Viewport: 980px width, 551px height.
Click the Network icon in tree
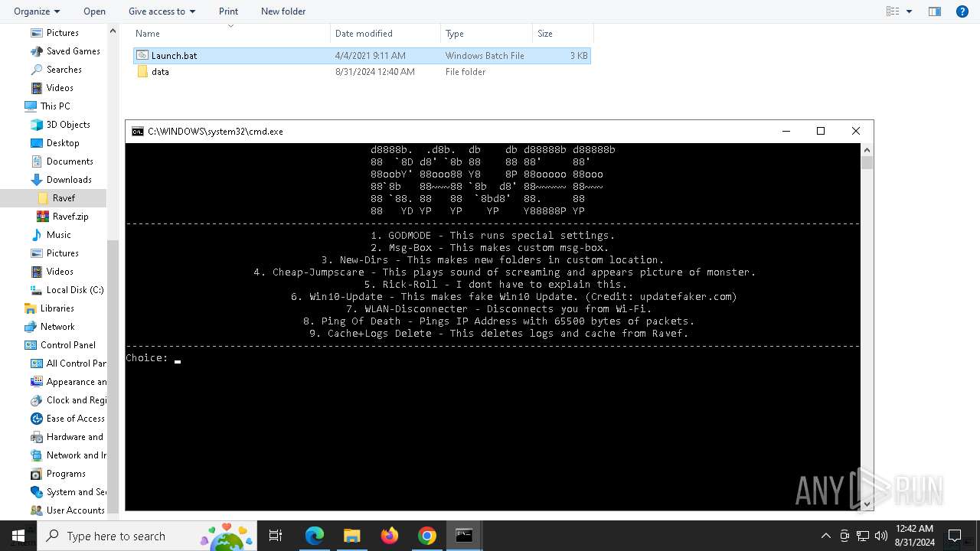click(31, 327)
